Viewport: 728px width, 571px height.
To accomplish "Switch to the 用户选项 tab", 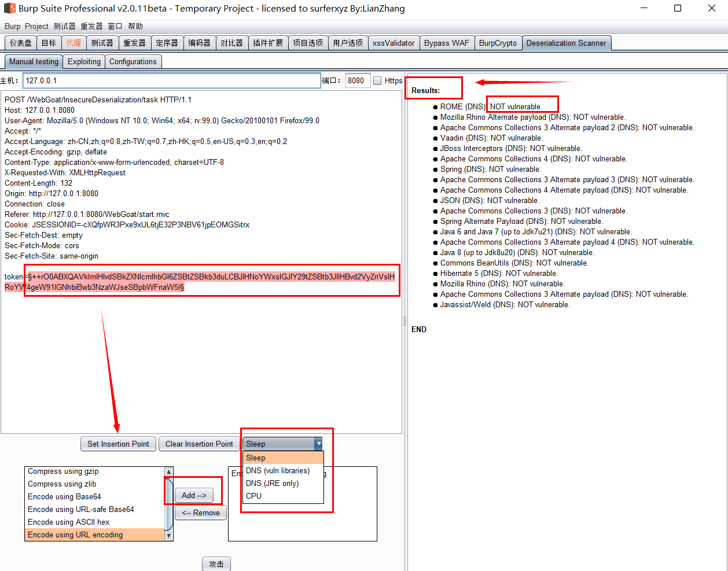I will (x=348, y=43).
